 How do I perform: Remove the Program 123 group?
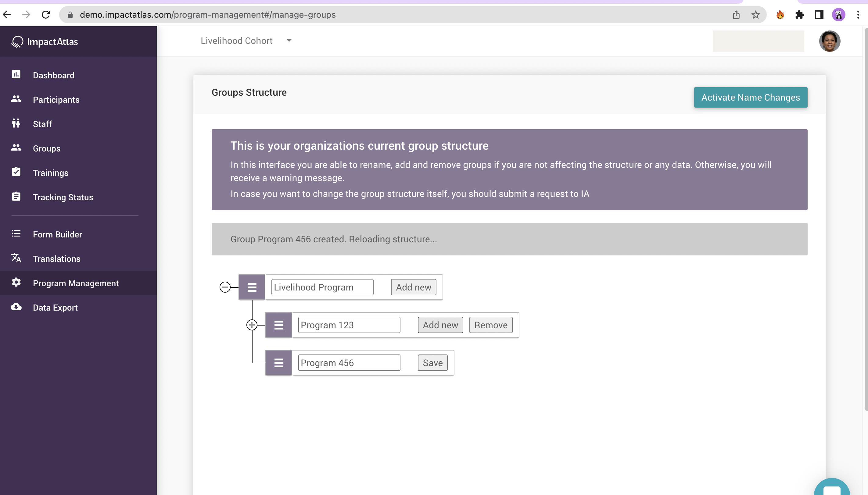coord(490,325)
